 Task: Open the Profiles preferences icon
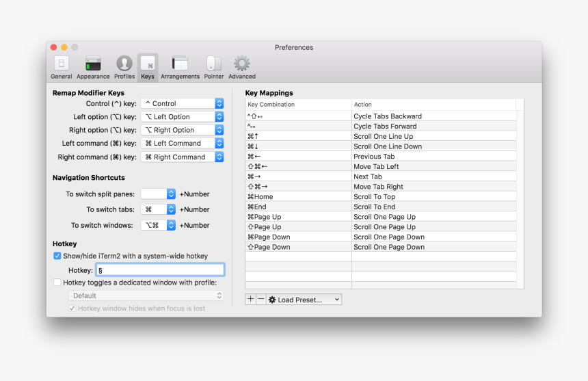click(124, 67)
